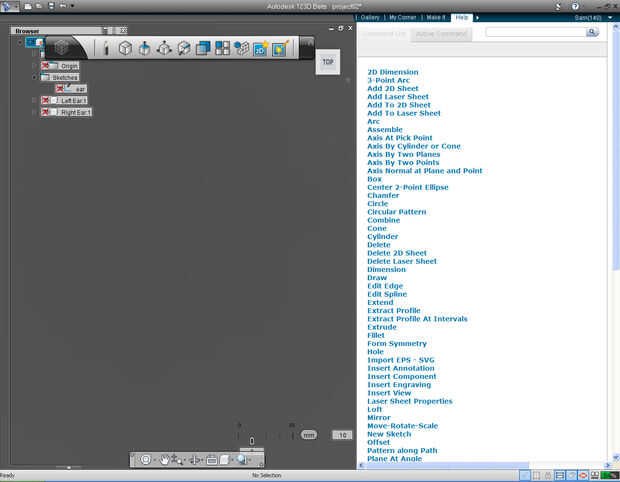Viewport: 620px width, 482px height.
Task: Open the user account dropdown arrow
Action: pos(610,18)
